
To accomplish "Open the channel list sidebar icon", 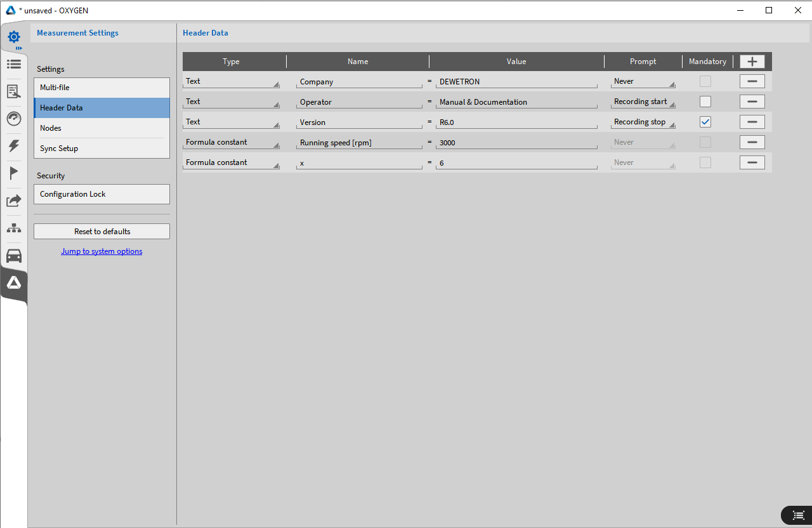I will [x=14, y=64].
